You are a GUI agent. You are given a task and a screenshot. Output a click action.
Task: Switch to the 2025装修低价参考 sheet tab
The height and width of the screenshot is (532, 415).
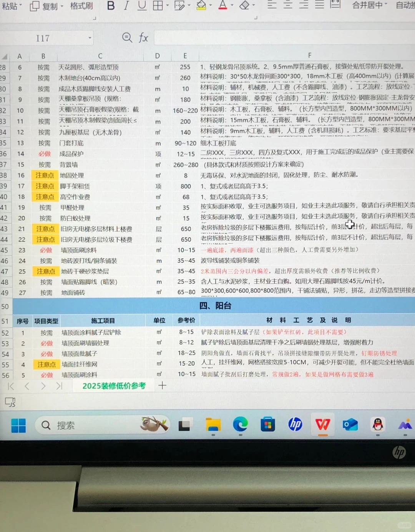[114, 385]
